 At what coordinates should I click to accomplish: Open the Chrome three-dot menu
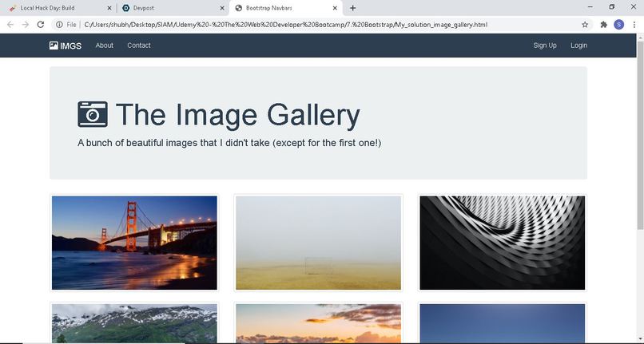pos(634,25)
